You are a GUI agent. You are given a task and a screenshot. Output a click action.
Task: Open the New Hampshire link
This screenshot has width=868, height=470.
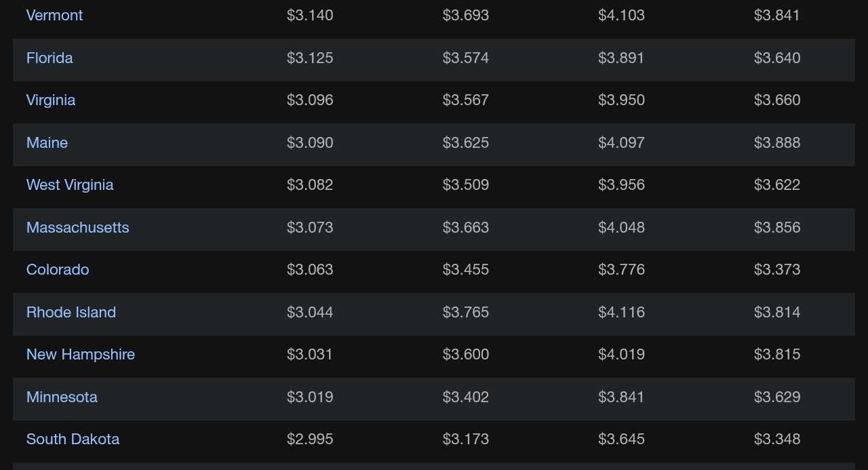81,355
